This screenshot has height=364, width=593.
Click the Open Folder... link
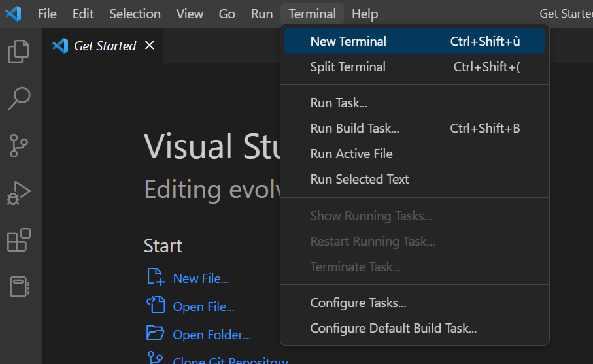click(x=212, y=335)
